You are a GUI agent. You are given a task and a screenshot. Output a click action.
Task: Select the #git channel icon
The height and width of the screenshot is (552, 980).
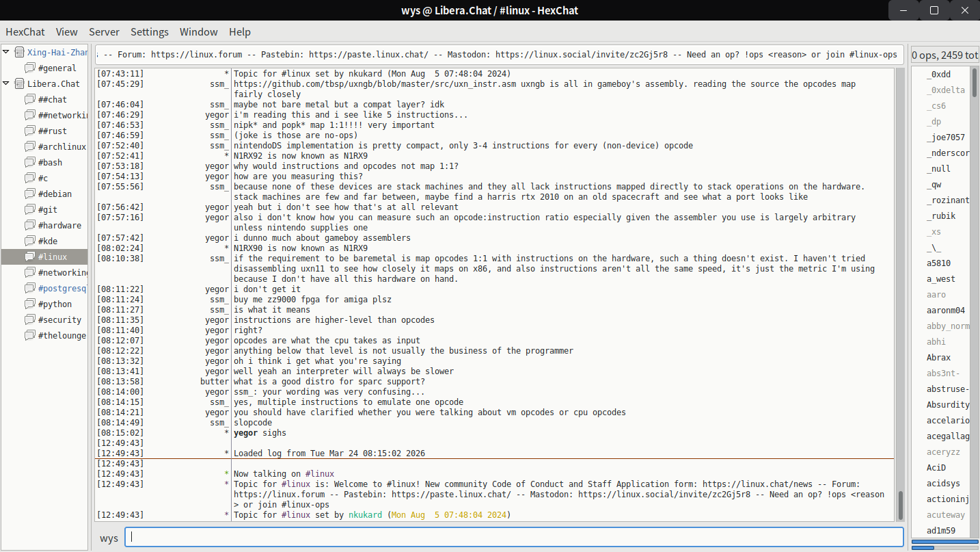[30, 210]
